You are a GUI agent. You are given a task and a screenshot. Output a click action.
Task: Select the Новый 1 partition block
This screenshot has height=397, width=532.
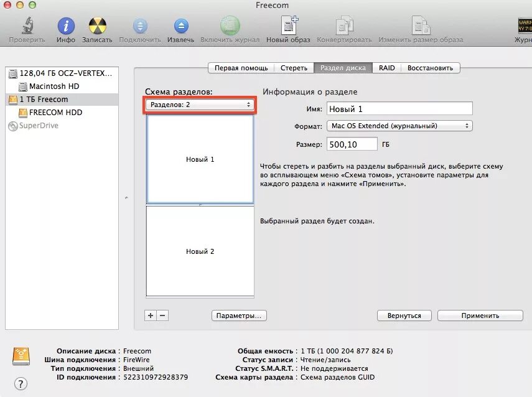[200, 159]
